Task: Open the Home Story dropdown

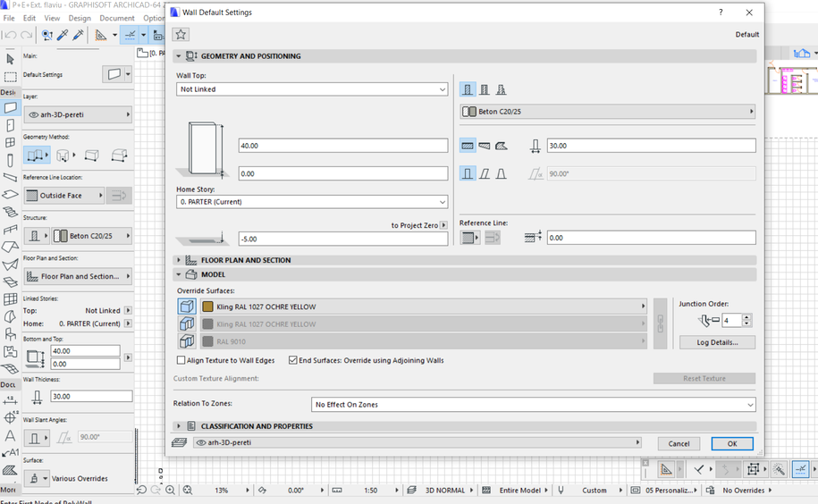Action: (312, 202)
